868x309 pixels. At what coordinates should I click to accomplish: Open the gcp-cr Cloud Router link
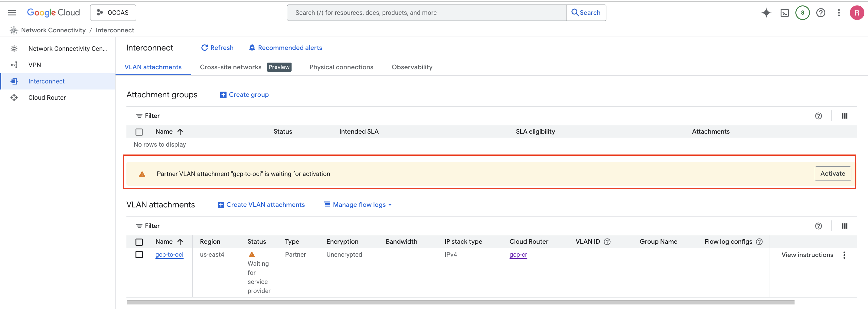pyautogui.click(x=518, y=255)
